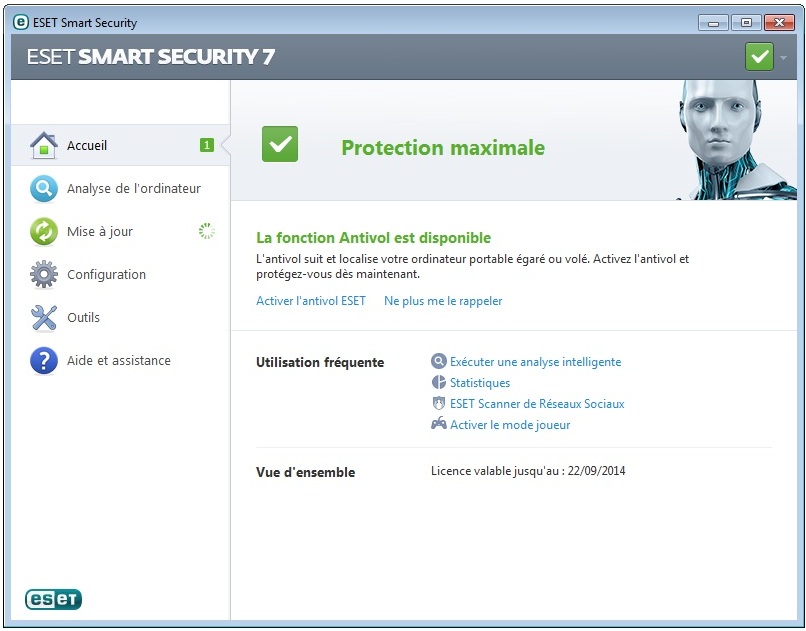This screenshot has width=806, height=631.
Task: Enable gamer mode with Activer le mode joueur
Action: (510, 425)
